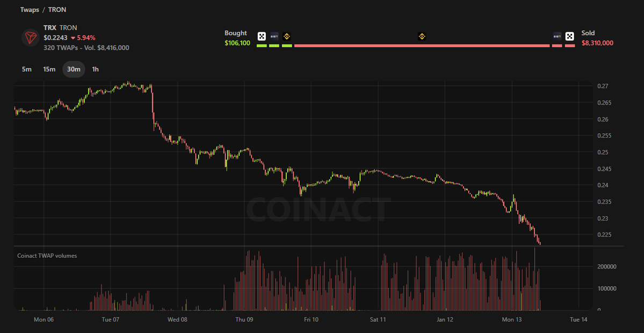Click the Binance icon above the long red bar
The image size is (644, 333).
click(422, 37)
